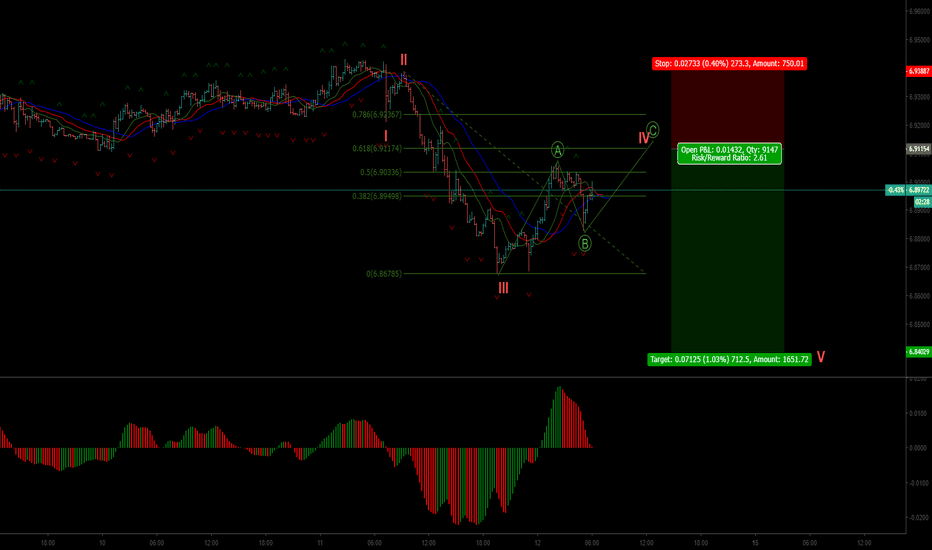Viewport: 932px width, 550px height.
Task: Click the deepest red histogram trough
Action: click(457, 486)
